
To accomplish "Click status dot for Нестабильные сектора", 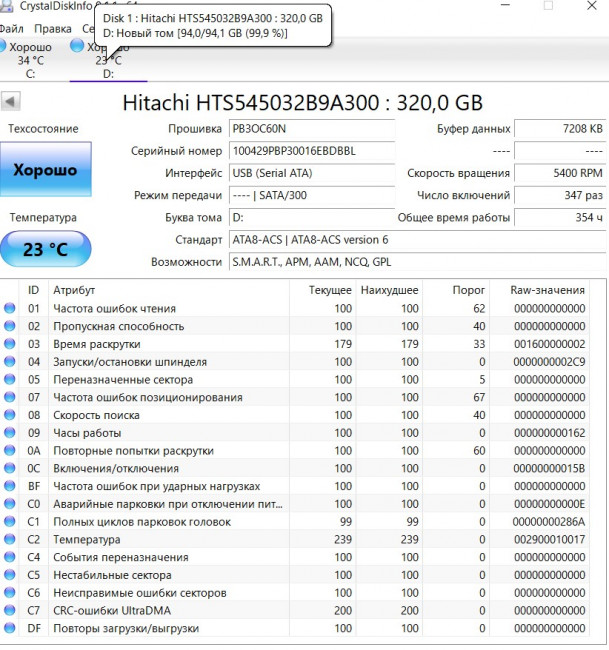I will coord(10,575).
